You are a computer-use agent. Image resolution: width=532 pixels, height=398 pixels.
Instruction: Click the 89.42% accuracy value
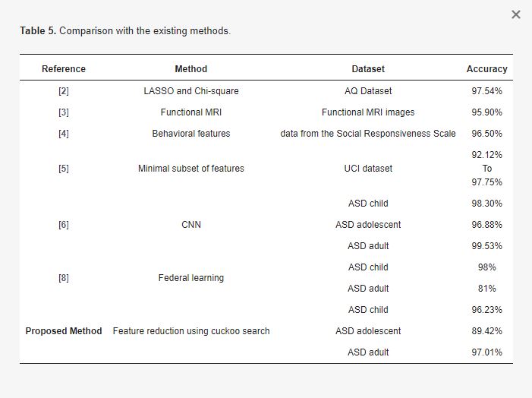point(486,331)
